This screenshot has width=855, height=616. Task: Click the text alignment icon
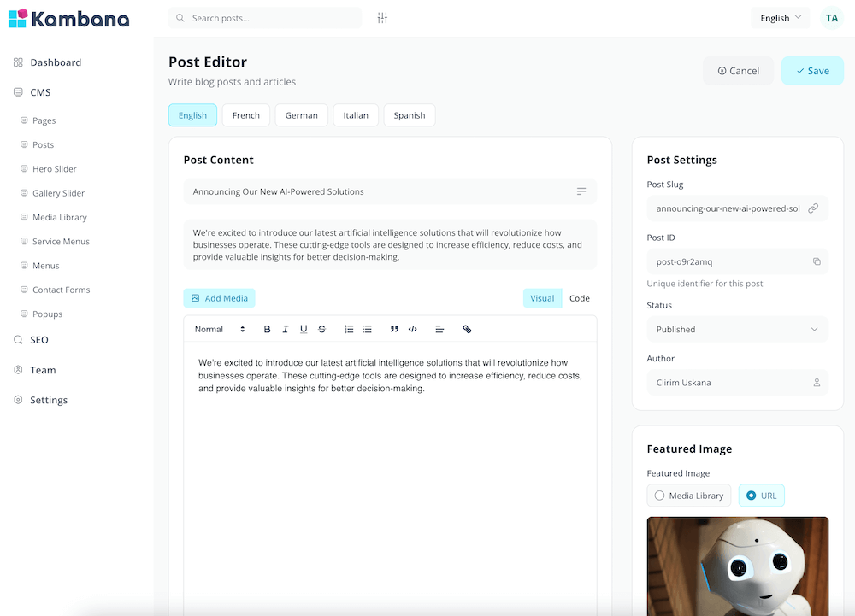pos(439,329)
